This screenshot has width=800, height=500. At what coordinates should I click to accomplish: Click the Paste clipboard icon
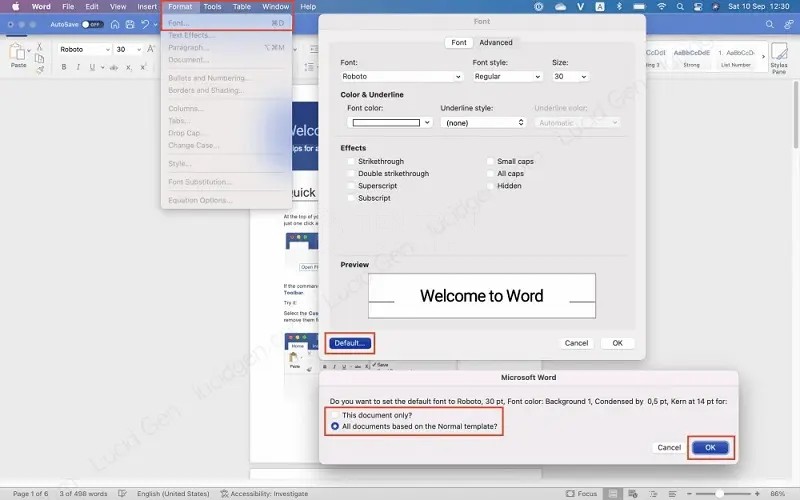click(x=18, y=52)
